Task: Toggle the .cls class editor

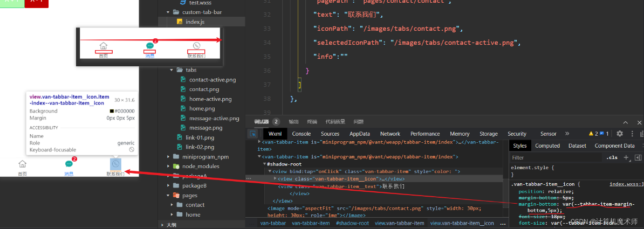Action: coord(612,157)
